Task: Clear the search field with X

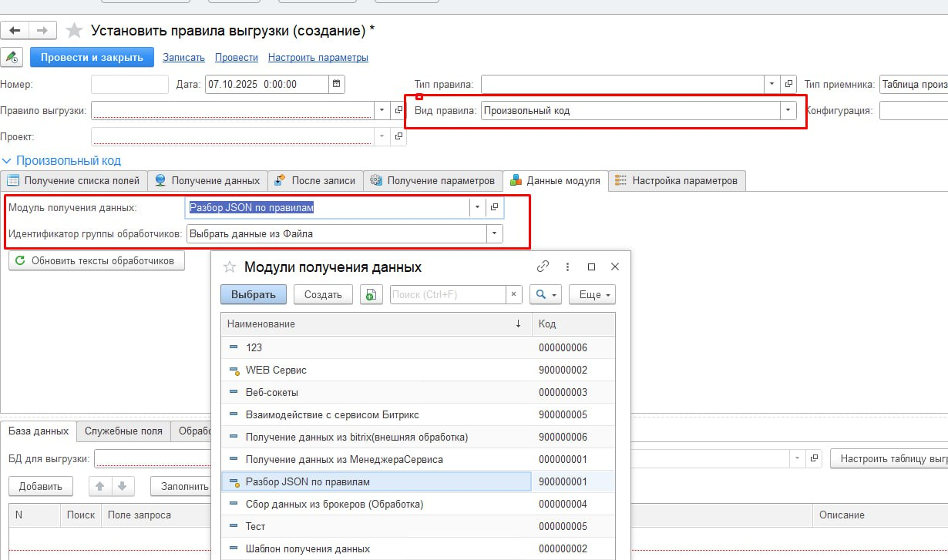Action: pos(513,294)
